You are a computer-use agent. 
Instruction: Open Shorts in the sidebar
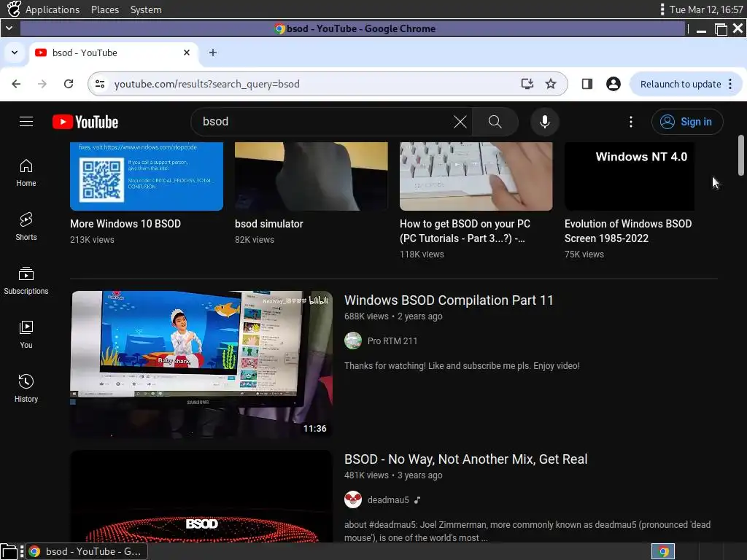tap(26, 227)
